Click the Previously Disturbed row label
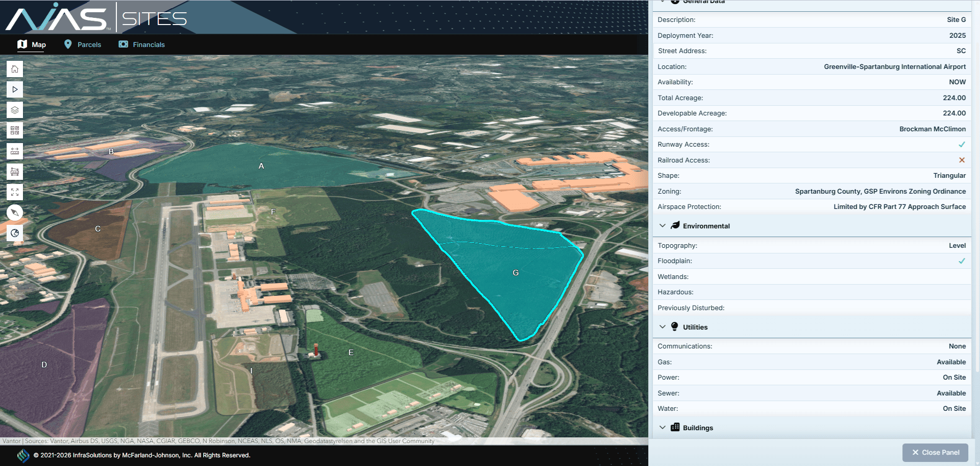The image size is (980, 466). tap(691, 308)
